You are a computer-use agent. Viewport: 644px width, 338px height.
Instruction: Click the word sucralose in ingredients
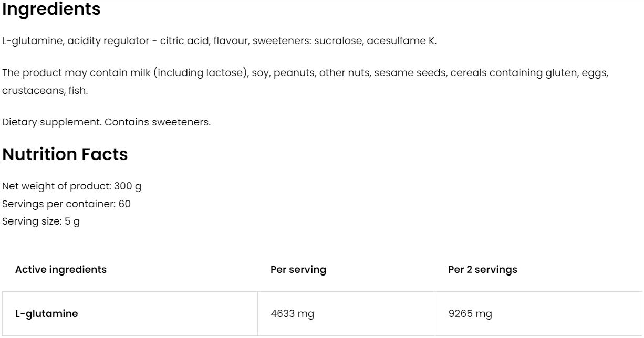coord(335,41)
